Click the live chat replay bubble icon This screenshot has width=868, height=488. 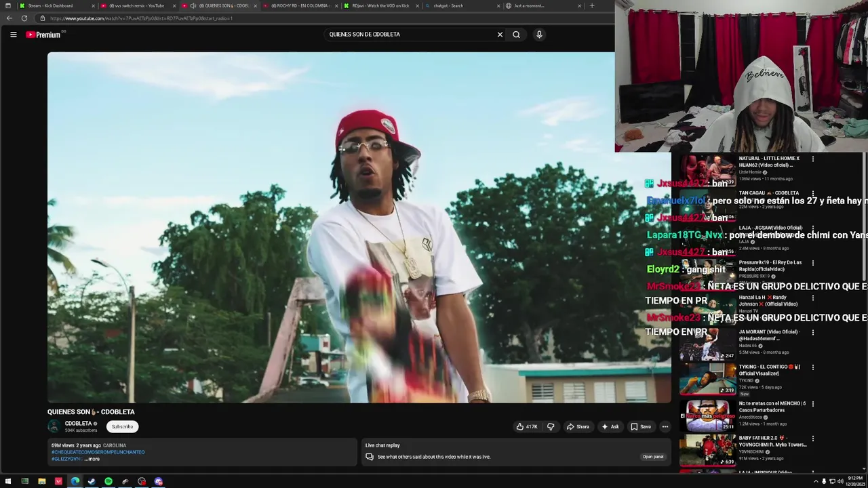[x=370, y=457]
